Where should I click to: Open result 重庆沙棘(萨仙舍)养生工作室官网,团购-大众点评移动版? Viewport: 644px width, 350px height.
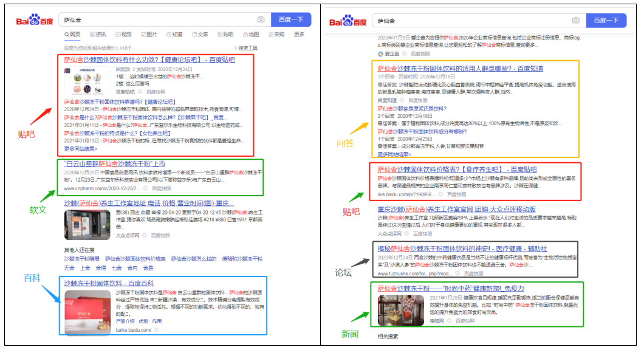tap(457, 210)
